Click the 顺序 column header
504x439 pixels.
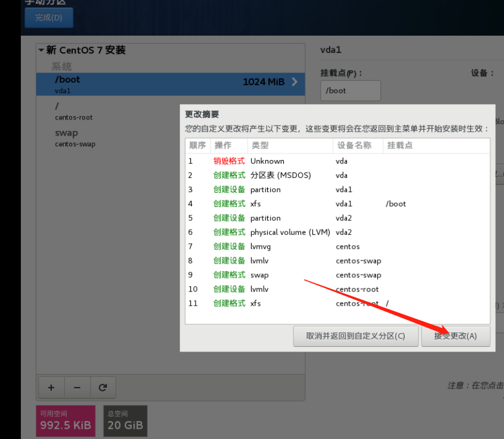click(198, 145)
